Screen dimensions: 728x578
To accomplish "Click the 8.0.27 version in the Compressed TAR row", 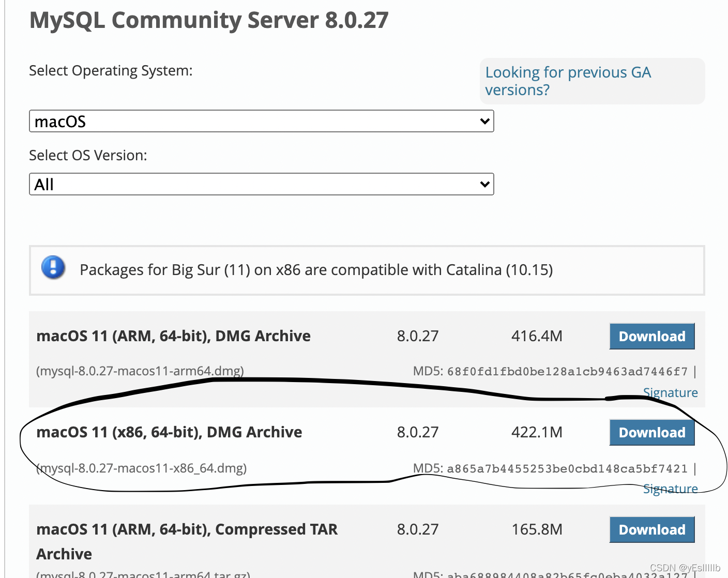I will tap(417, 529).
